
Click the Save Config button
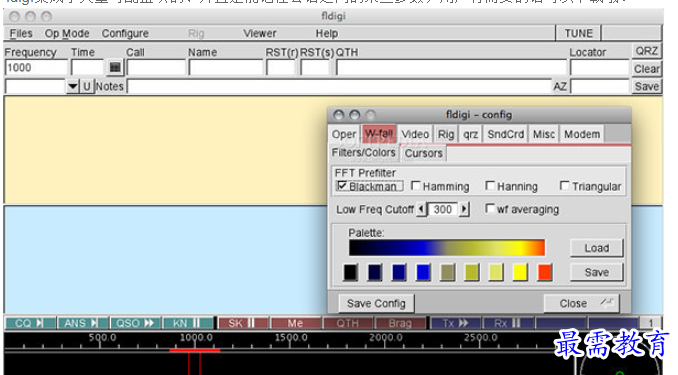click(376, 304)
